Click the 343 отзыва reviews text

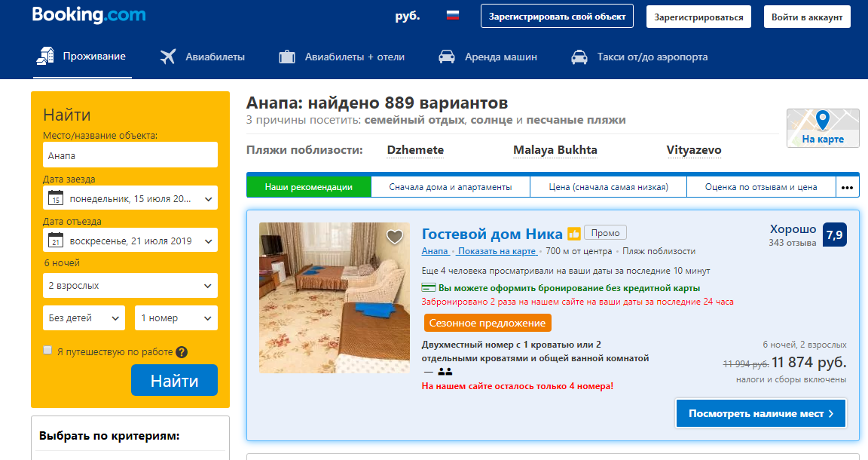click(792, 243)
